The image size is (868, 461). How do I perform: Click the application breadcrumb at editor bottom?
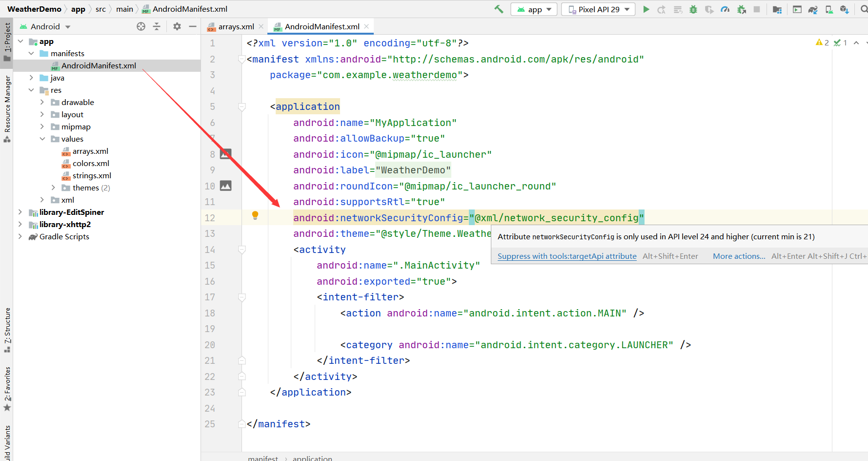click(x=312, y=458)
